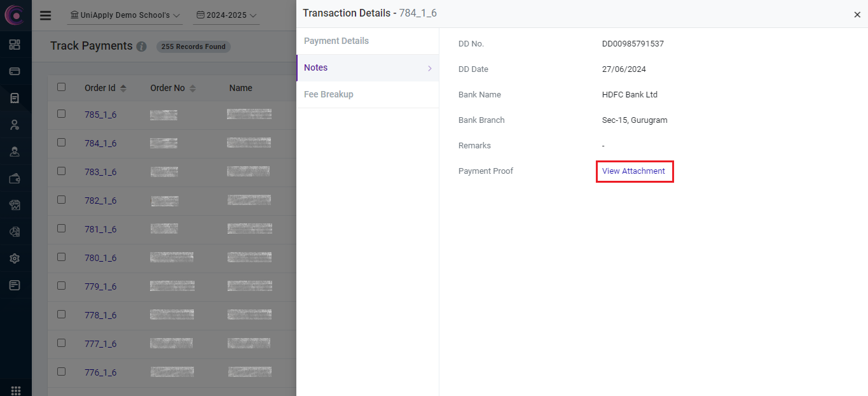Open order 782_1_6 link

(100, 201)
